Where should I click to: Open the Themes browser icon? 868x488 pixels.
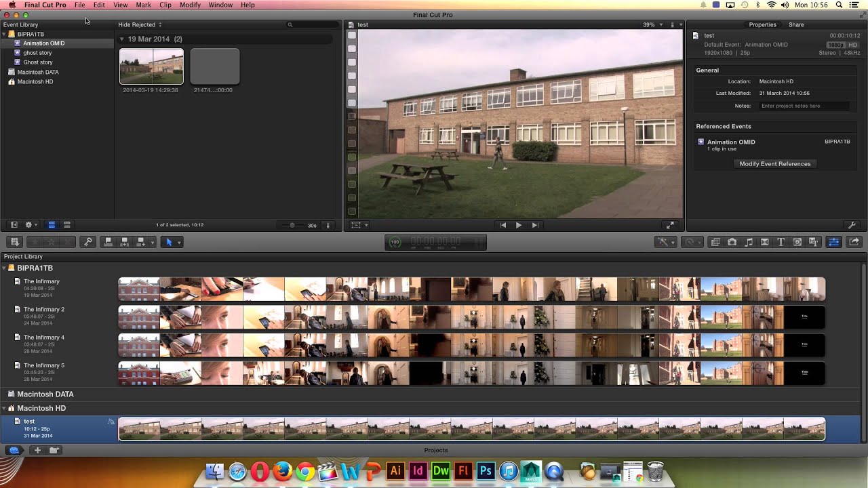pos(814,242)
